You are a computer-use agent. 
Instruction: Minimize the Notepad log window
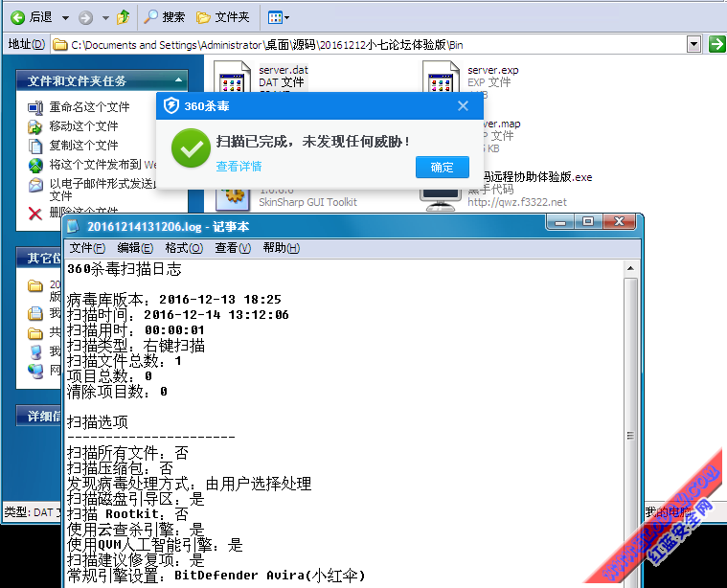(x=560, y=221)
